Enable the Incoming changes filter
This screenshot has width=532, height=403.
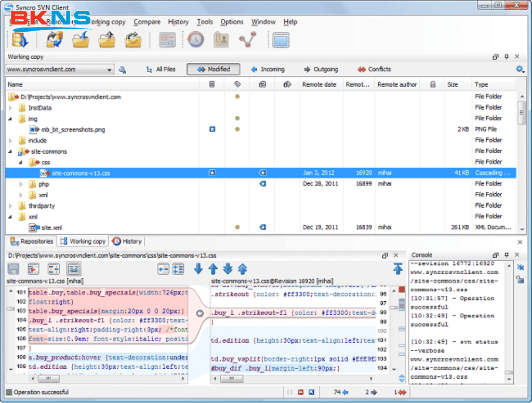pyautogui.click(x=267, y=69)
